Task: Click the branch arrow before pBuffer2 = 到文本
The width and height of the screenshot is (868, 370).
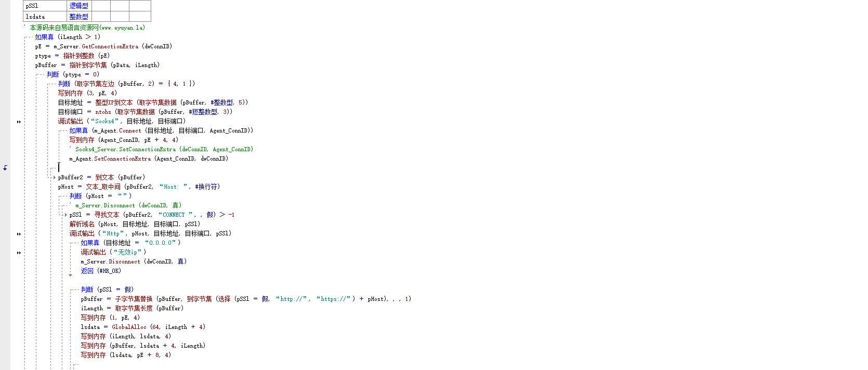Action: tap(54, 177)
